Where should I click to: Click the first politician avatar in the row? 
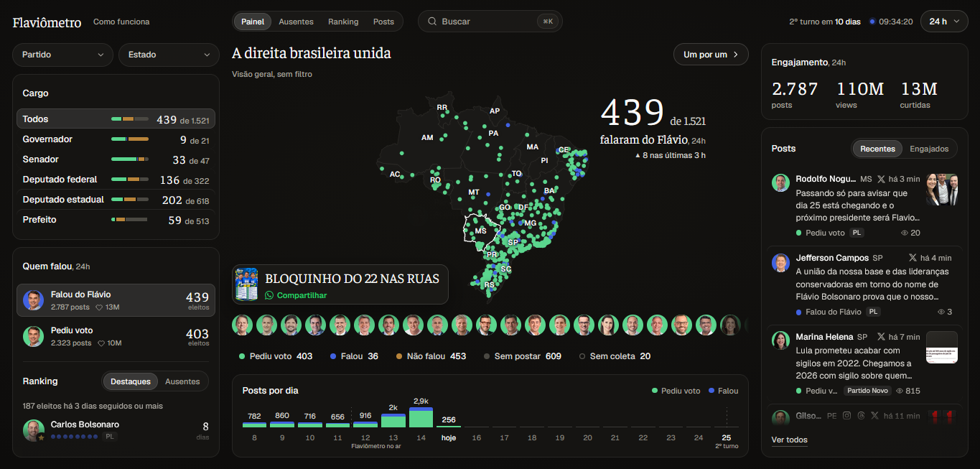coord(243,325)
